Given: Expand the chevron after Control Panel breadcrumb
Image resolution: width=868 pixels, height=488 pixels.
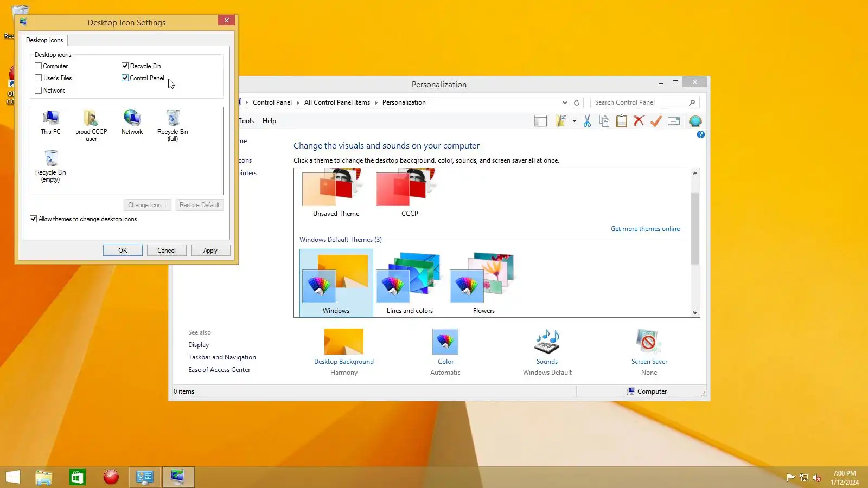Looking at the screenshot, I should tap(298, 102).
